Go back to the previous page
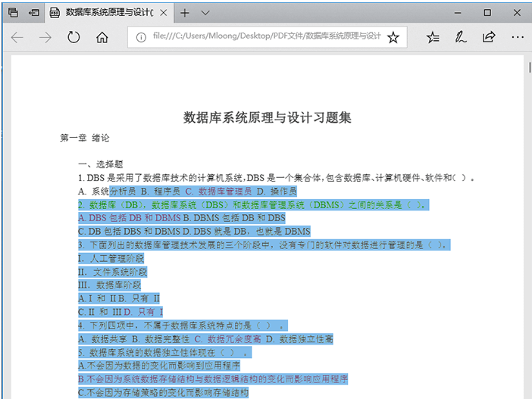532x399 pixels. [x=17, y=37]
